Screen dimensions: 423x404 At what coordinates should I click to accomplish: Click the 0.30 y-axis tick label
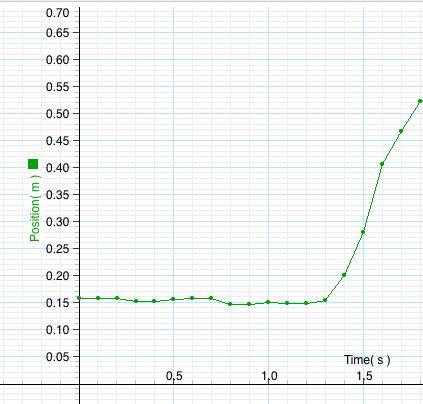pyautogui.click(x=57, y=221)
